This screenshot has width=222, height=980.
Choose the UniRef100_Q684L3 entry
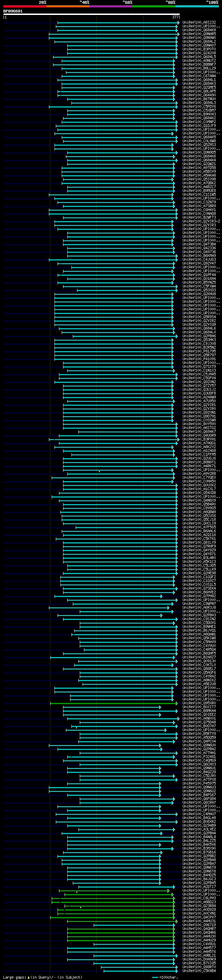(x=199, y=103)
